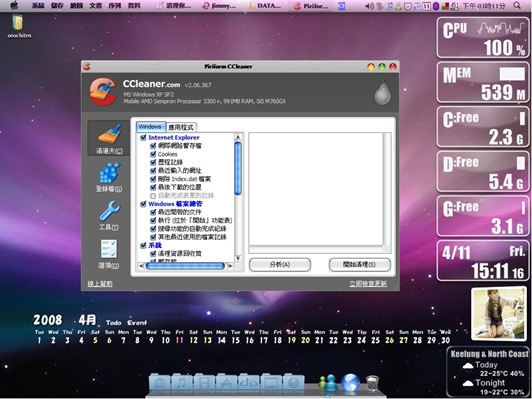Open the Music folder in the dock
The image size is (532, 399).
tap(182, 383)
